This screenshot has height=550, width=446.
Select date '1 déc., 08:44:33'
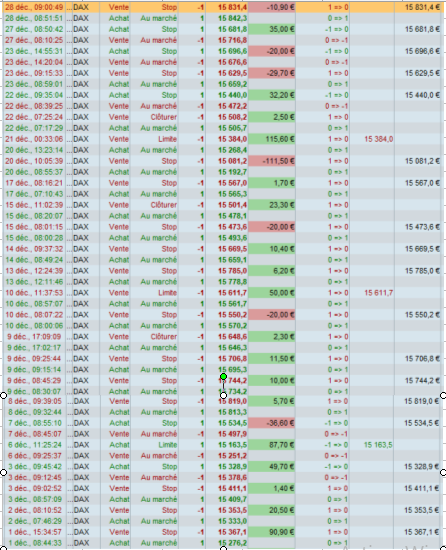(x=35, y=543)
